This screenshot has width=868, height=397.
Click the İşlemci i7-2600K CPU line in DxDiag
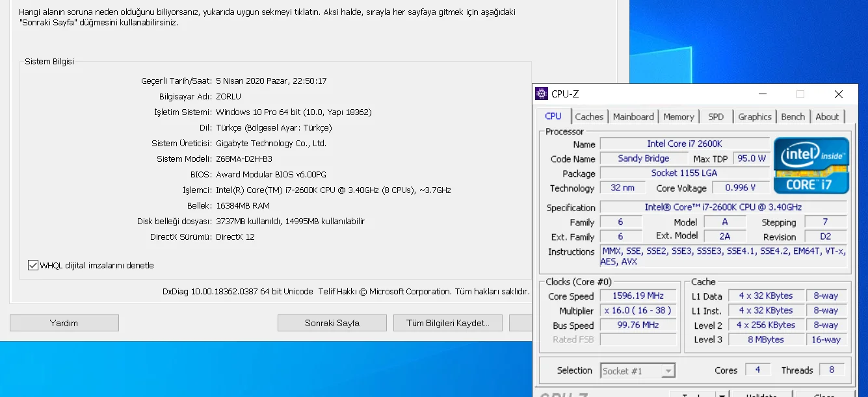(x=334, y=190)
